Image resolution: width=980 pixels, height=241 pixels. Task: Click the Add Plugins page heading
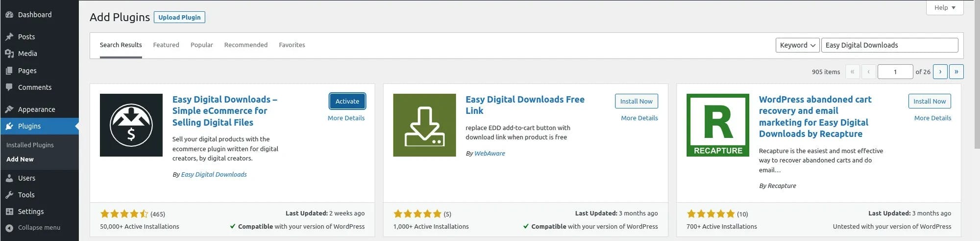tap(120, 17)
